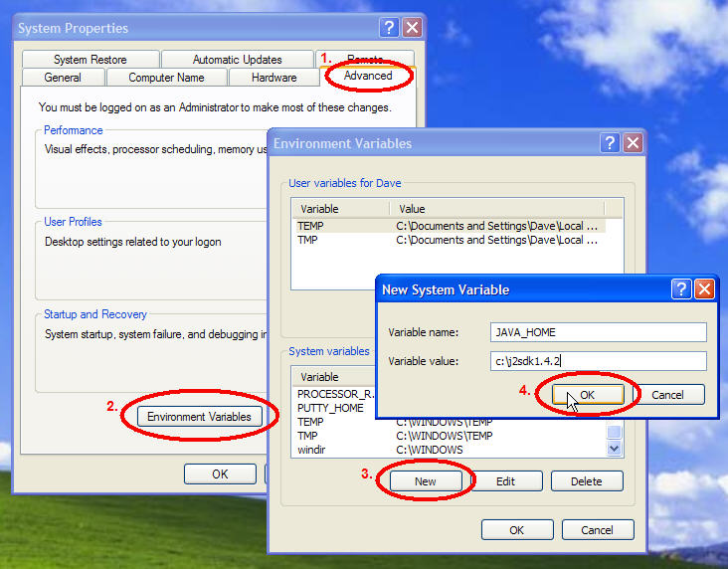Close the System Properties window

click(412, 28)
